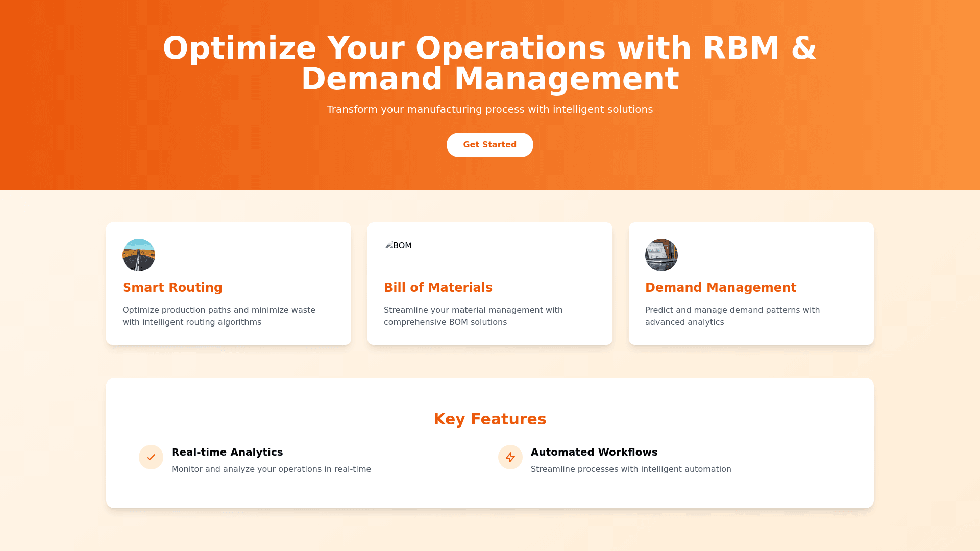Click the Demand Management circular image
Viewport: 980px width, 551px height.
pos(661,255)
